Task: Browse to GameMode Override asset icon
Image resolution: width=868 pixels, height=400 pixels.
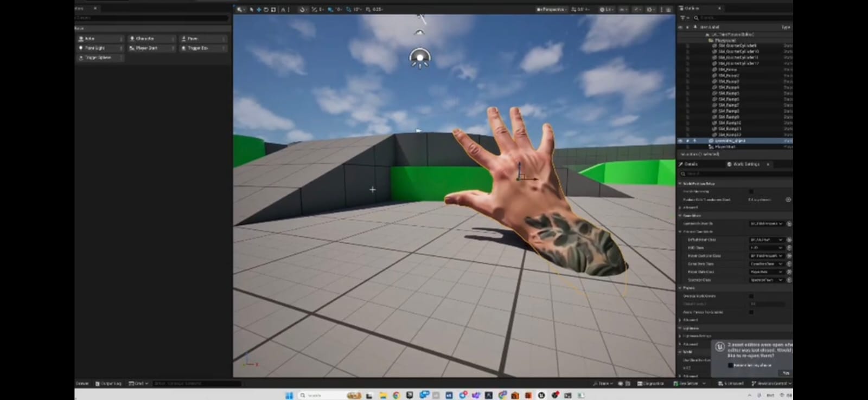Action: (x=789, y=223)
